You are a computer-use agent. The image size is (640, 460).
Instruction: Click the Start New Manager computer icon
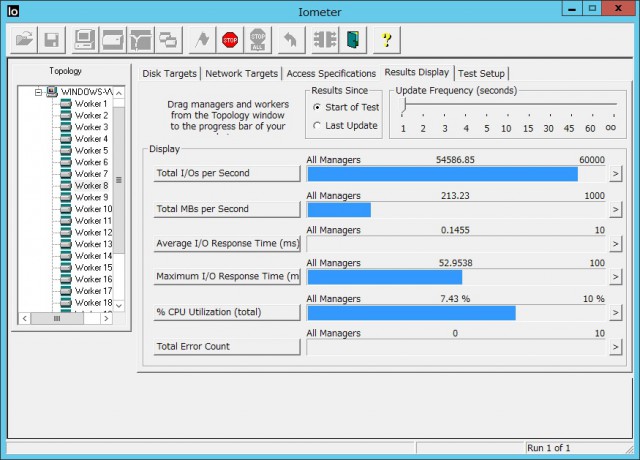[x=84, y=41]
